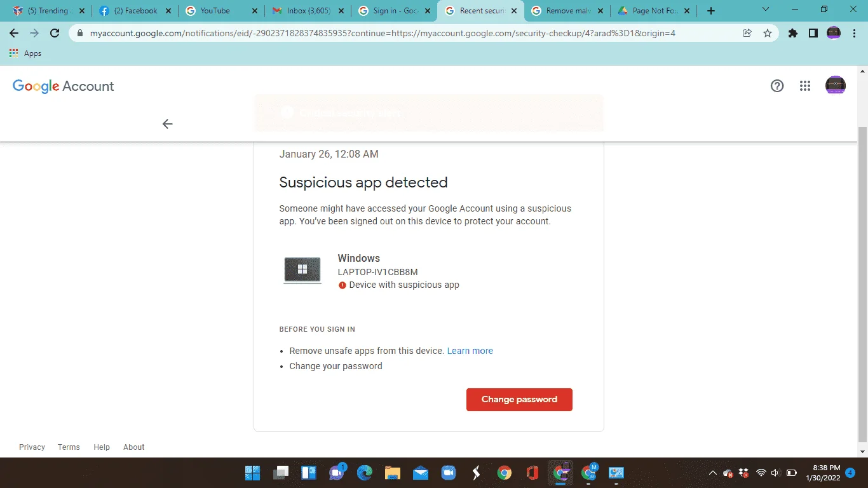Bookmark this page with the star icon
The height and width of the screenshot is (488, 868).
768,33
